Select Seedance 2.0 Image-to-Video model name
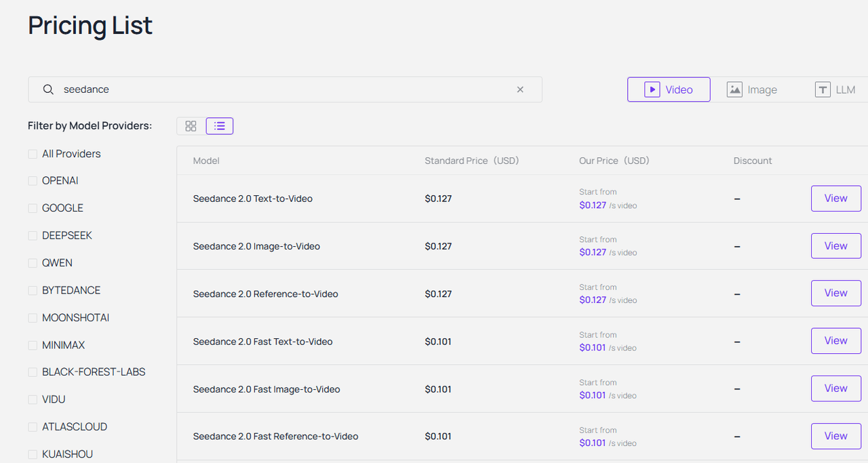Image resolution: width=868 pixels, height=463 pixels. pyautogui.click(x=256, y=246)
